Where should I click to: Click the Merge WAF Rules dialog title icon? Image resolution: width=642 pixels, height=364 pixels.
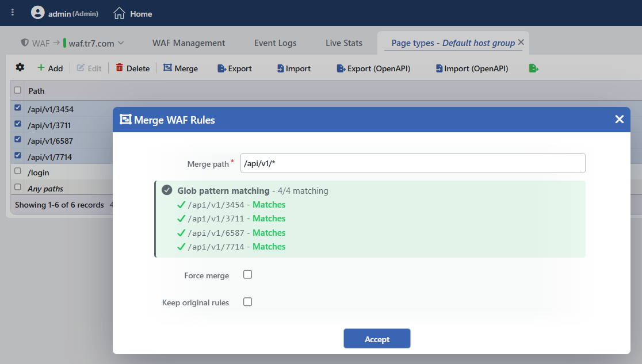click(x=125, y=120)
